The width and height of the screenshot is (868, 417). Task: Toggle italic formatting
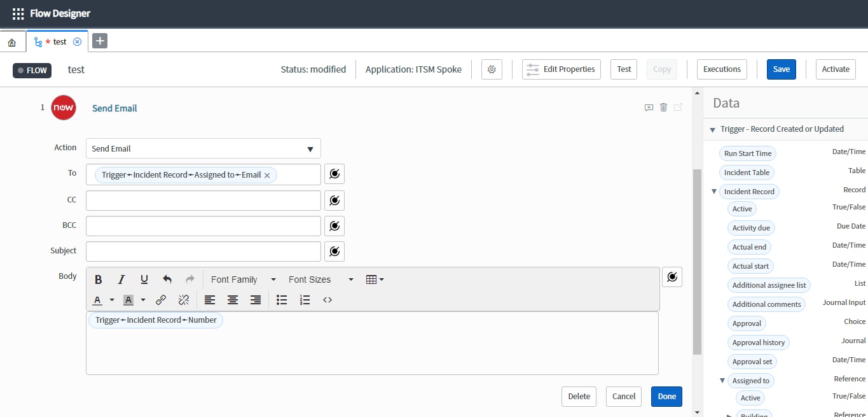tap(121, 279)
